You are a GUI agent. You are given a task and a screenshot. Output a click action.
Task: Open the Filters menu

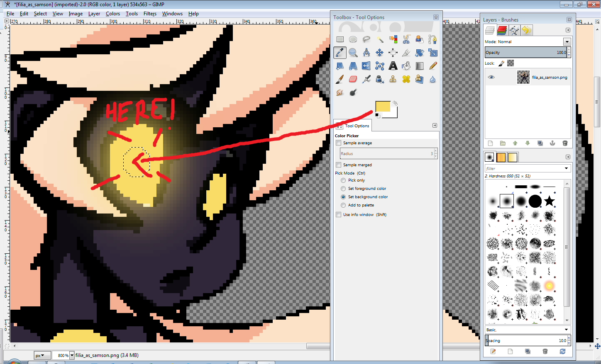(150, 14)
